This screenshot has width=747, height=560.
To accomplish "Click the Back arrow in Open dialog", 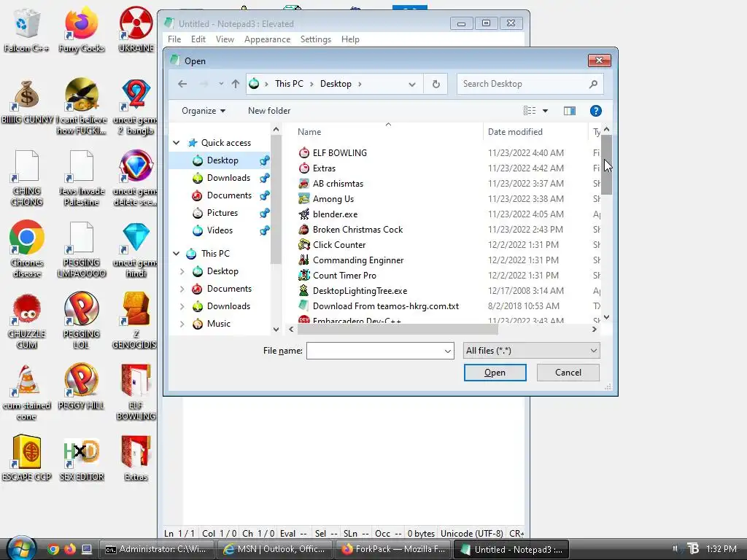I will 182,85.
